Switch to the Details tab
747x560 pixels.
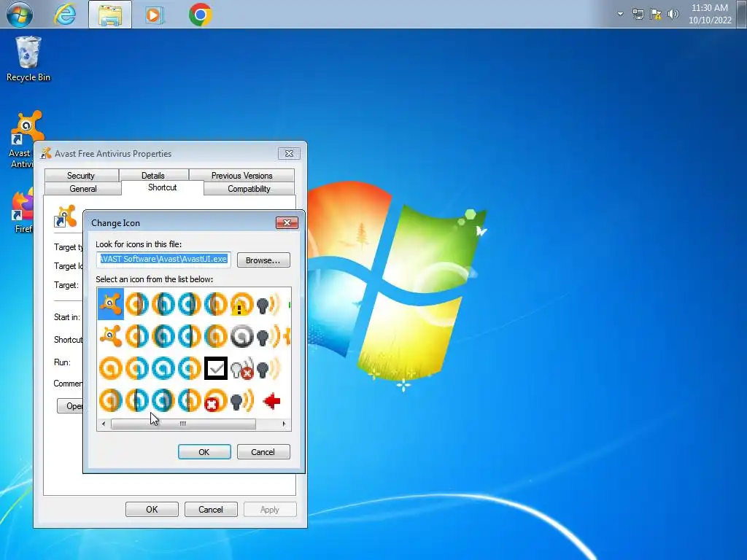[x=153, y=175]
